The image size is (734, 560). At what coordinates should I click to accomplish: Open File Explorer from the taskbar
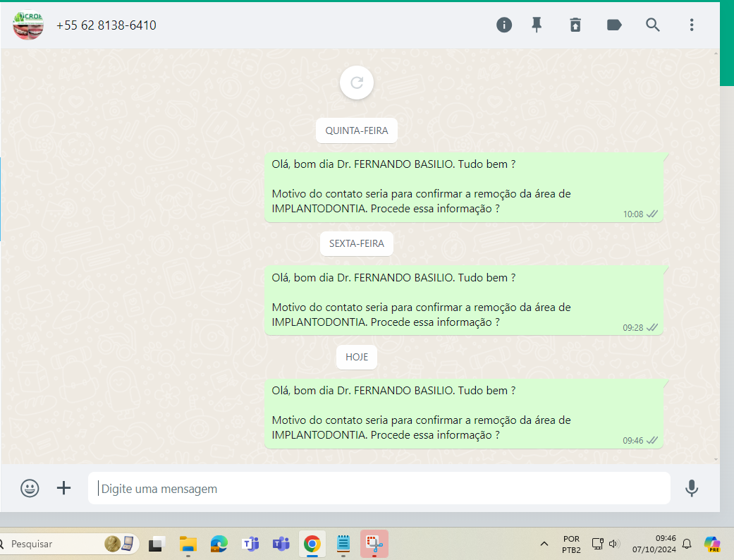point(188,544)
